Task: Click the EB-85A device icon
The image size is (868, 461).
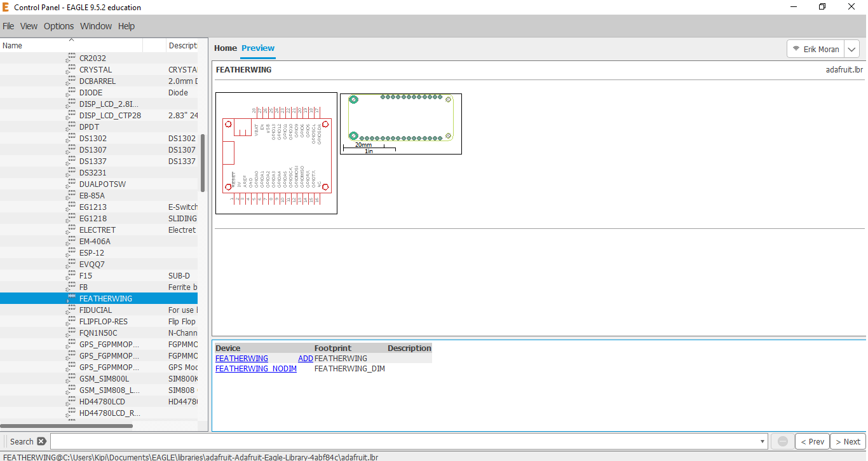Action: [x=71, y=195]
